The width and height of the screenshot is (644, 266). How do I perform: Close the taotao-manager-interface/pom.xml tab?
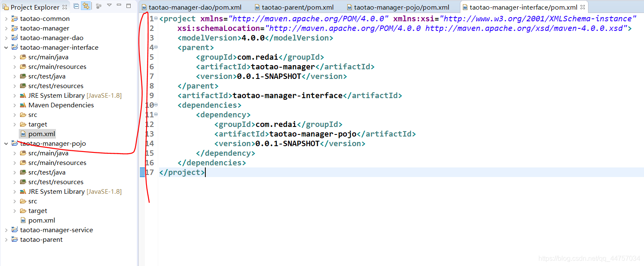583,7
